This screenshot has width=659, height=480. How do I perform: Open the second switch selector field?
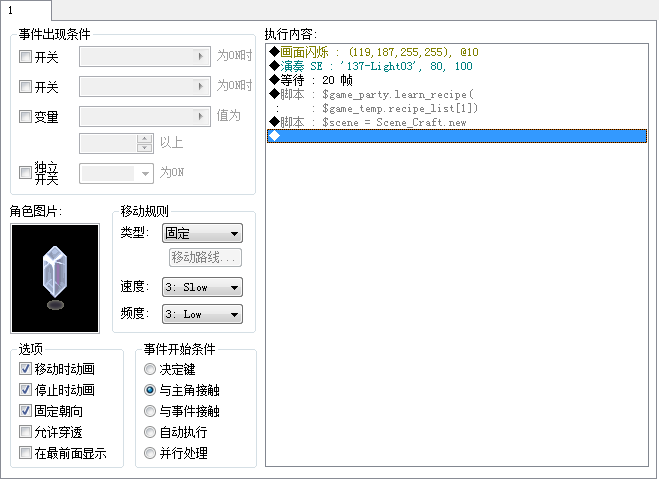[x=145, y=87]
